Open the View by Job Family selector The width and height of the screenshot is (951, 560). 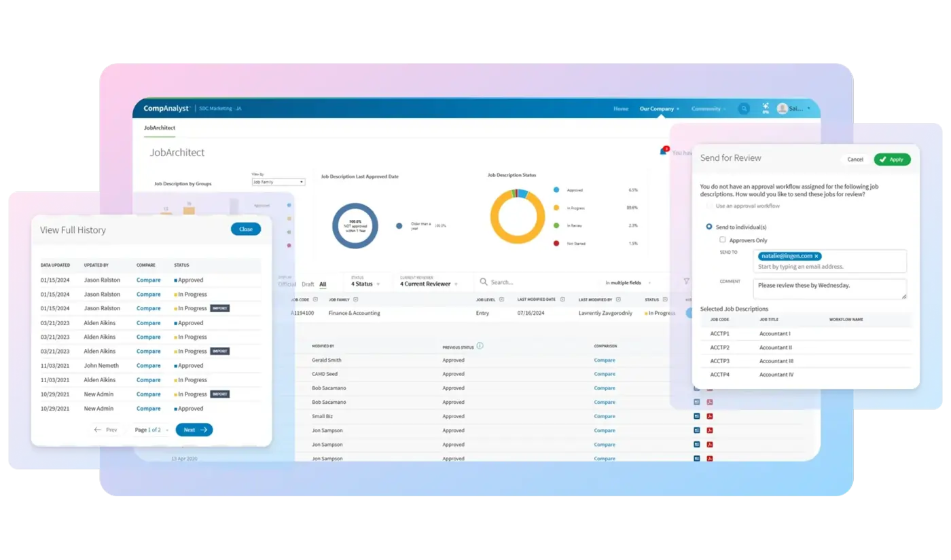tap(277, 181)
